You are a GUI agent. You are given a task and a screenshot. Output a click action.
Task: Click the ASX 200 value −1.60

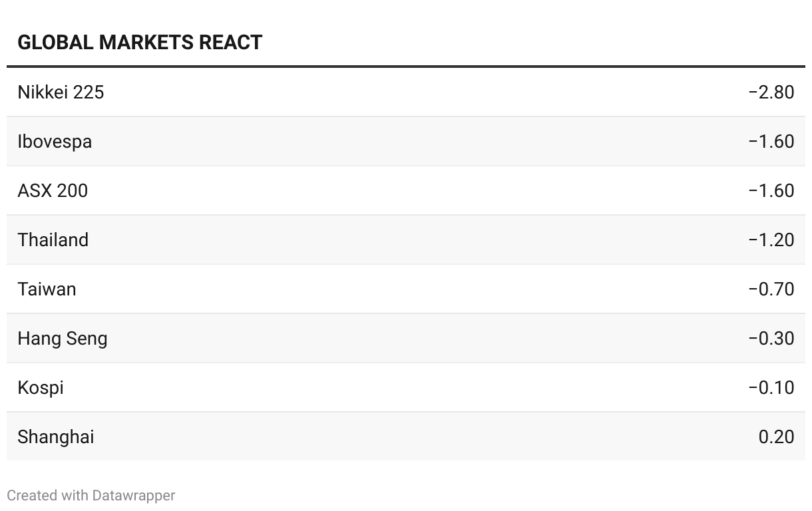click(x=771, y=190)
